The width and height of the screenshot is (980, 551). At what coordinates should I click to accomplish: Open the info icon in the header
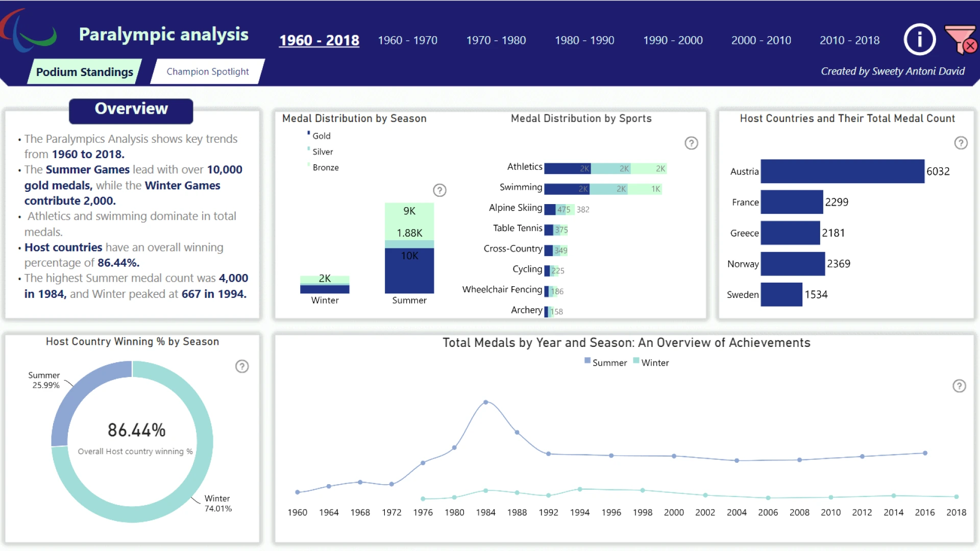point(919,39)
